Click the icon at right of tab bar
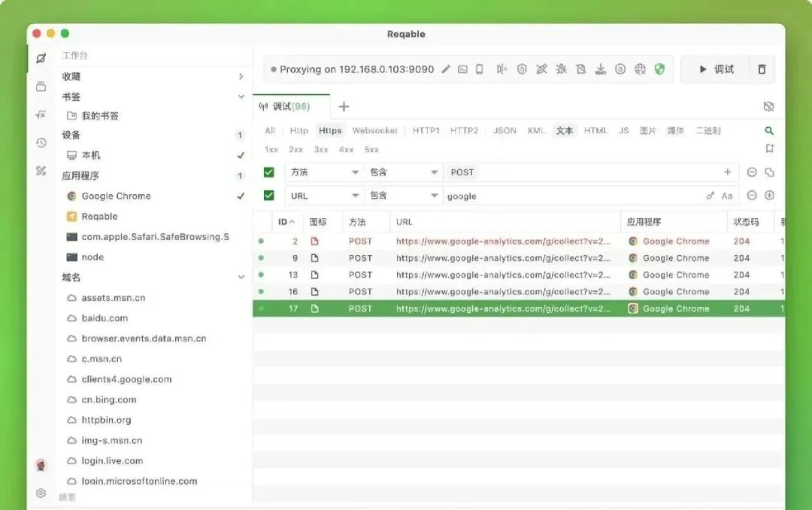Viewport: 812px width, 510px height. [x=768, y=106]
